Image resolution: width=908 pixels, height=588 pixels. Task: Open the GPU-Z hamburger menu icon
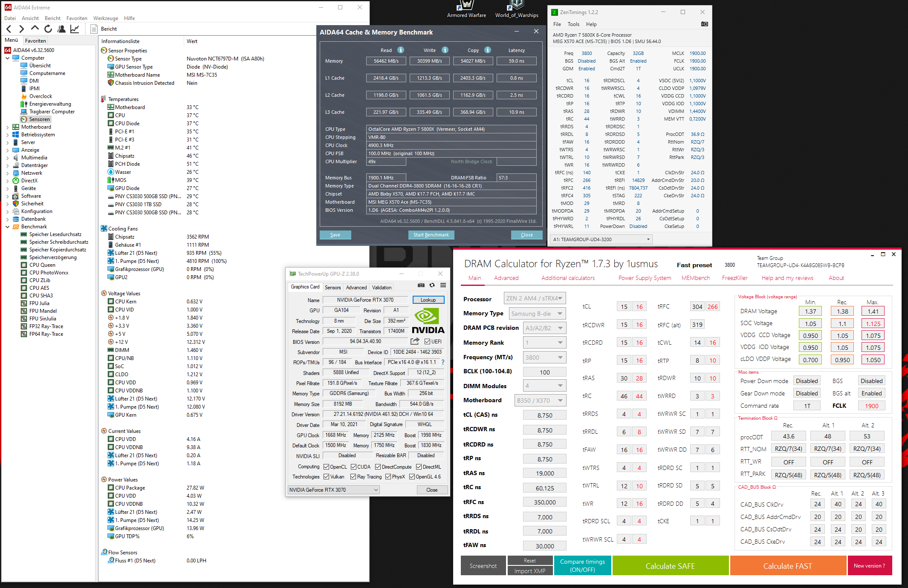pos(443,285)
